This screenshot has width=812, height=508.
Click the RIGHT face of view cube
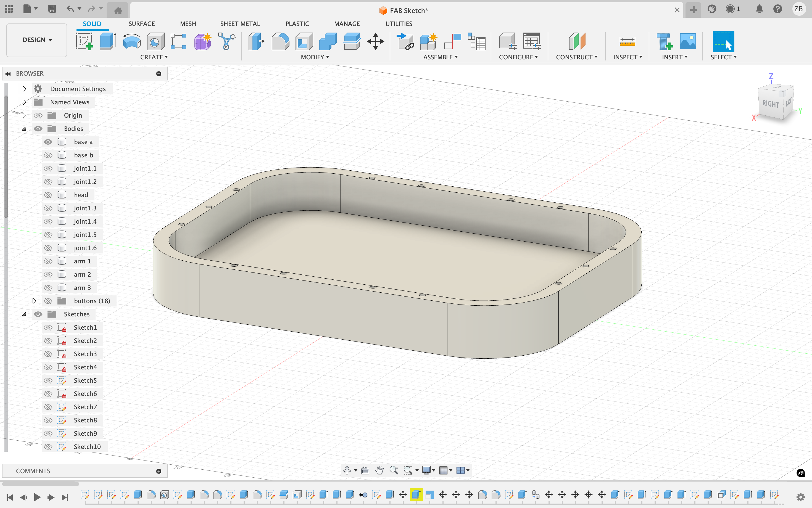click(x=770, y=104)
